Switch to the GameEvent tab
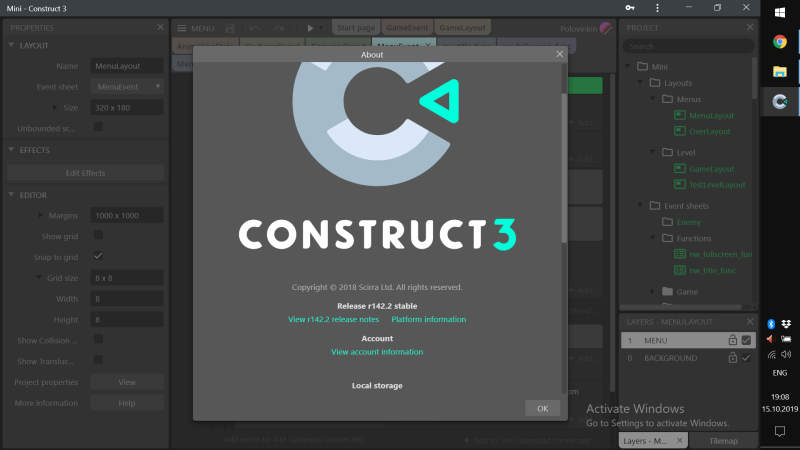 click(407, 28)
